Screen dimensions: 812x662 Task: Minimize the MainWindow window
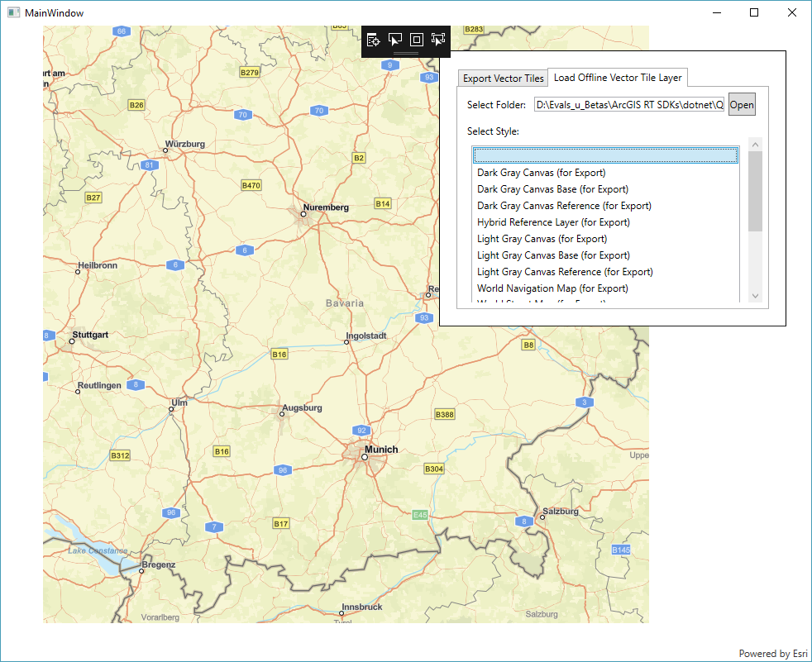717,12
